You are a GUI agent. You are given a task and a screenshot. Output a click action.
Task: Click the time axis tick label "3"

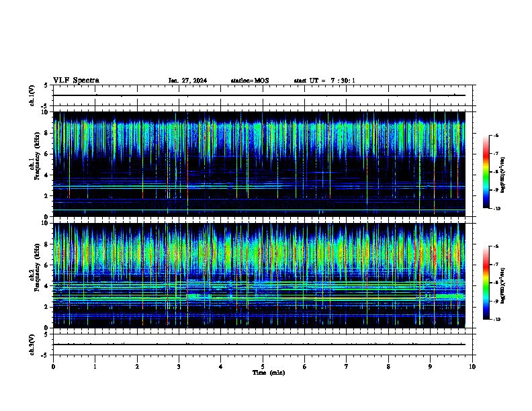[x=179, y=367]
